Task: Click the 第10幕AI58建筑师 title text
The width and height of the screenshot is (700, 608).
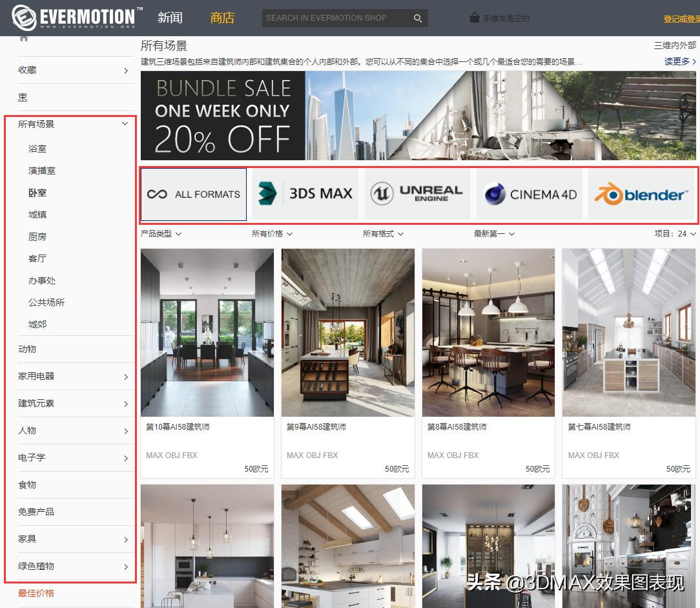Action: pyautogui.click(x=178, y=427)
